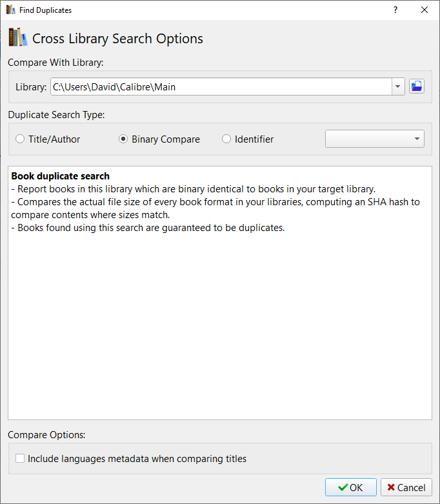The width and height of the screenshot is (440, 504).
Task: Click into the Library path text field
Action: click(x=219, y=86)
